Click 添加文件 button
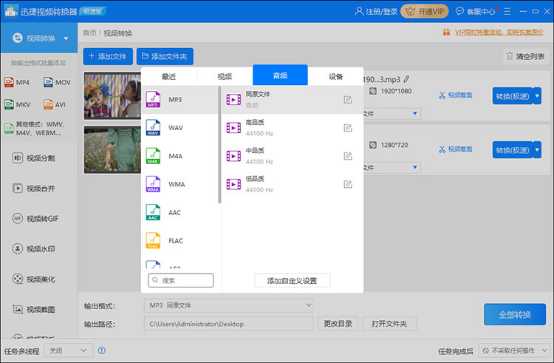The height and width of the screenshot is (363, 554). pyautogui.click(x=108, y=56)
